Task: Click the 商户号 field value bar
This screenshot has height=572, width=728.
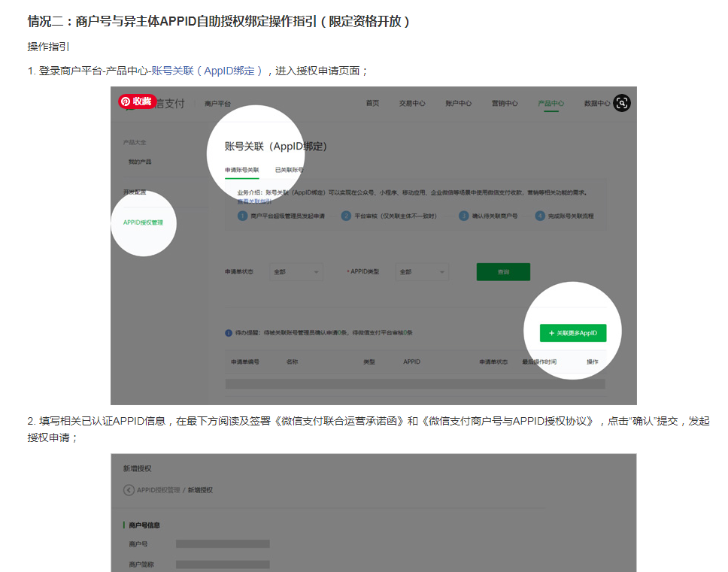Action: click(x=223, y=544)
